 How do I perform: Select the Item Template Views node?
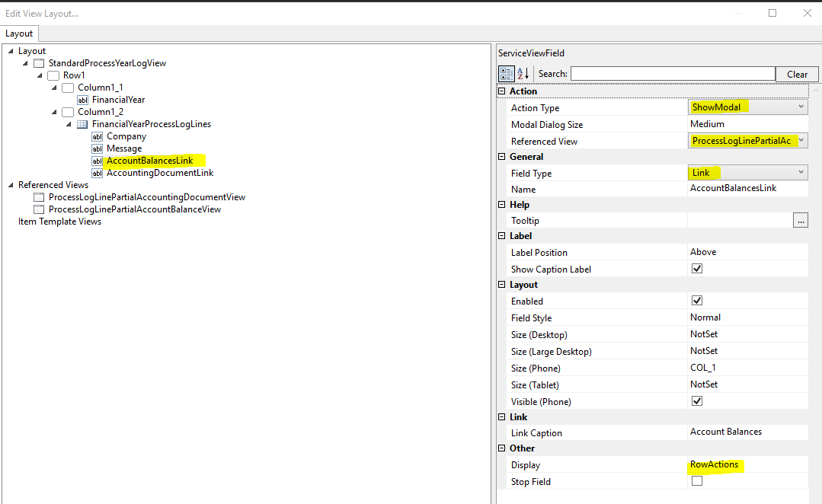[59, 222]
